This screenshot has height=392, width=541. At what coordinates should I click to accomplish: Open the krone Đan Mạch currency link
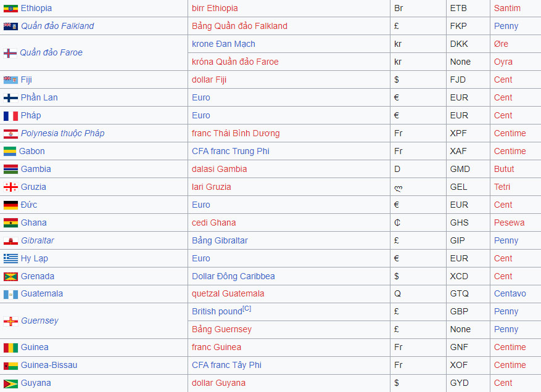[x=223, y=44]
